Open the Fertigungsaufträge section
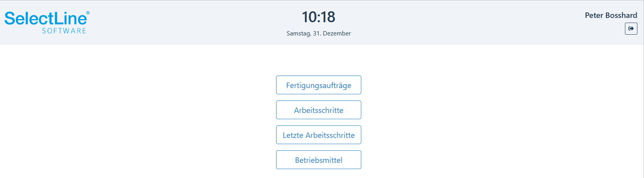Screen dimensions: 644x178 pyautogui.click(x=318, y=85)
